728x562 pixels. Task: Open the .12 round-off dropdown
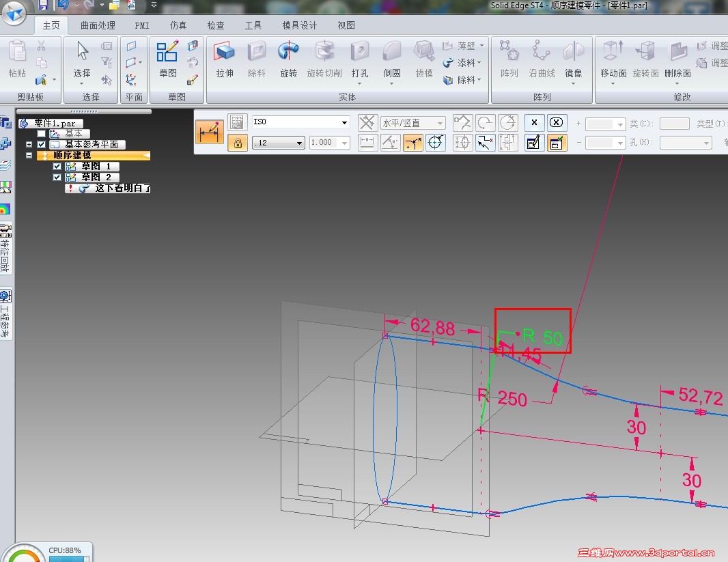tap(300, 143)
